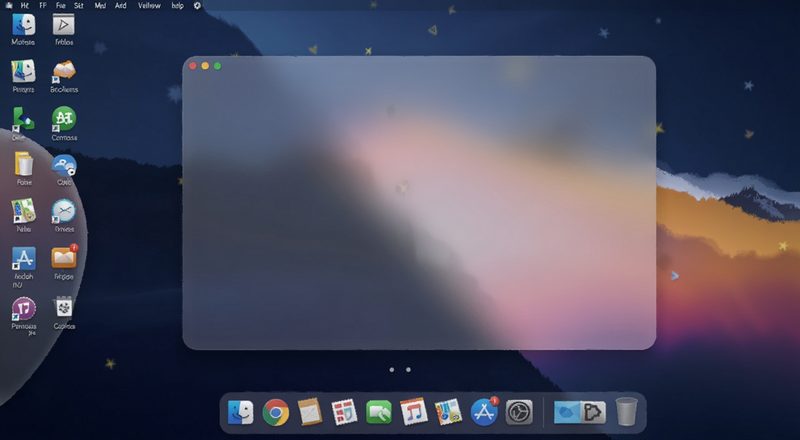Image resolution: width=800 pixels, height=440 pixels.
Task: Open the green circle lettered desktop icon
Action: tap(64, 119)
